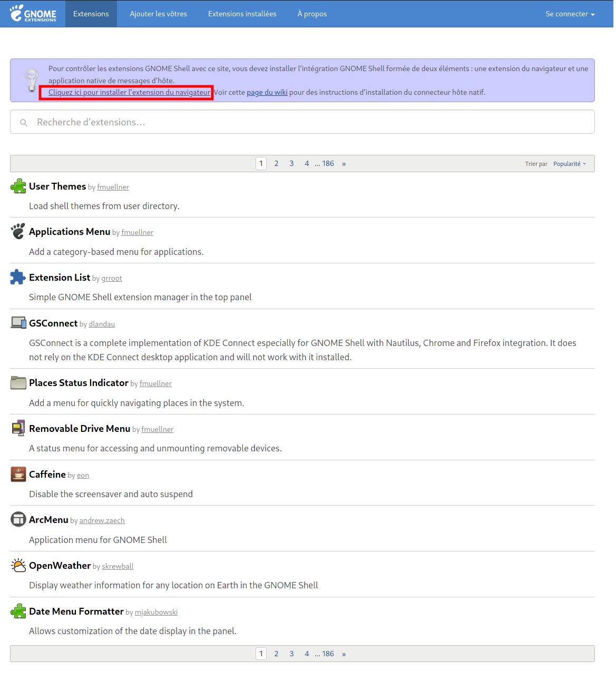This screenshot has width=616, height=691.
Task: Click description "Load shell themes from user directory."
Action: coord(104,206)
